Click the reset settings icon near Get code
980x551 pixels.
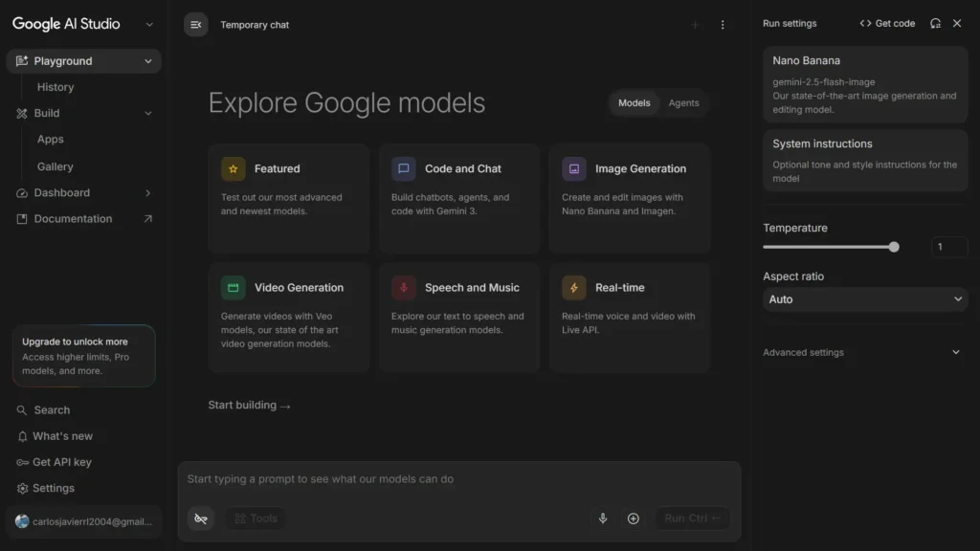click(935, 23)
